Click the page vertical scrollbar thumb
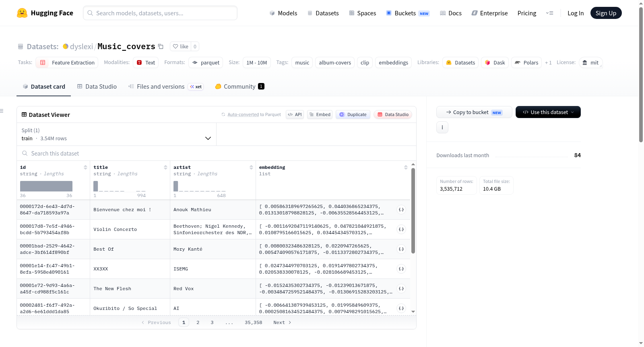Viewport: 644px width, 347px height. click(x=641, y=75)
